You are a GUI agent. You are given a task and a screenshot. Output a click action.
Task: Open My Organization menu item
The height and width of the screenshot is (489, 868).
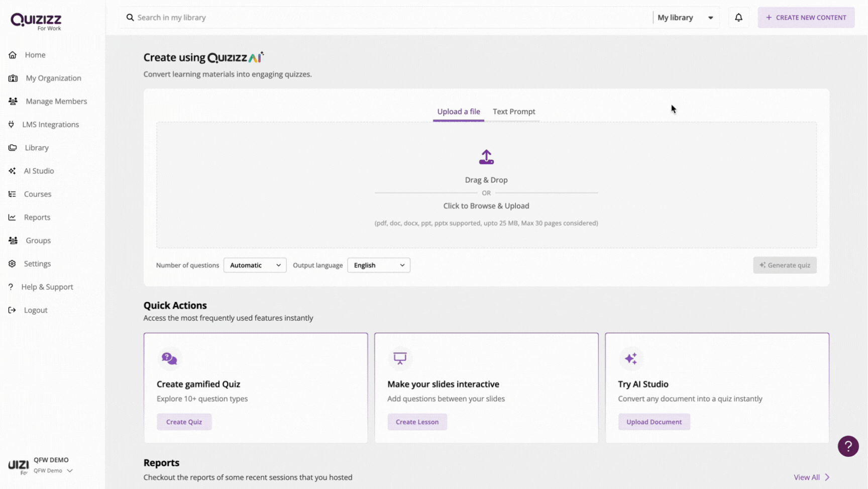point(53,78)
